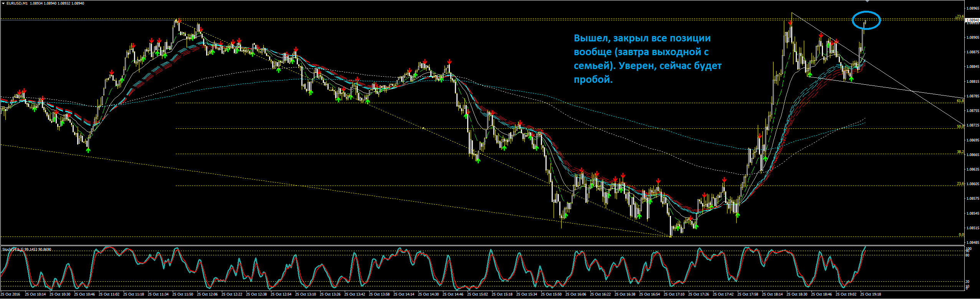The image size is (980, 299).
Task: Click the 25 Oct 19:18 time label
Action: [871, 295]
